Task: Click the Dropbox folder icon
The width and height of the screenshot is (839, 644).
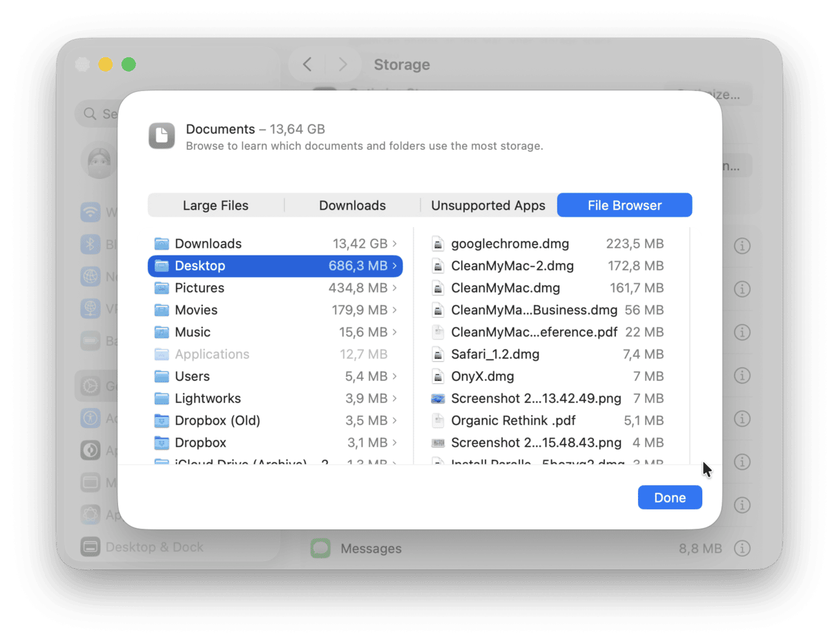Action: (162, 442)
